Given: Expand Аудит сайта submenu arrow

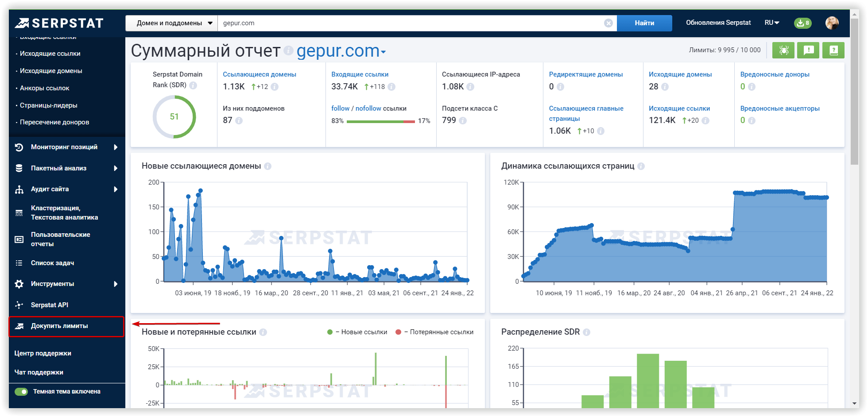Looking at the screenshot, I should click(116, 189).
